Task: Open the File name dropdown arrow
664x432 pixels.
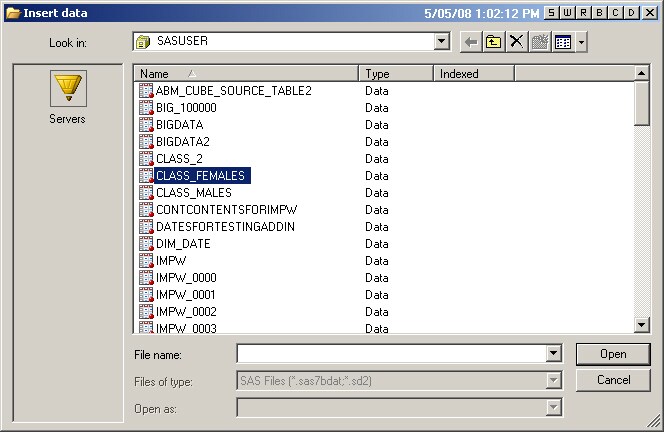Action: pyautogui.click(x=553, y=353)
